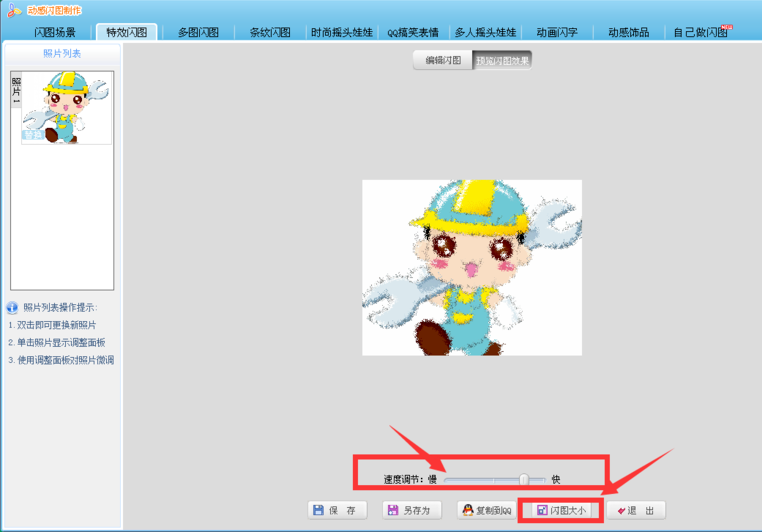Click the QQ penguin icon
762x532 pixels.
[468, 510]
